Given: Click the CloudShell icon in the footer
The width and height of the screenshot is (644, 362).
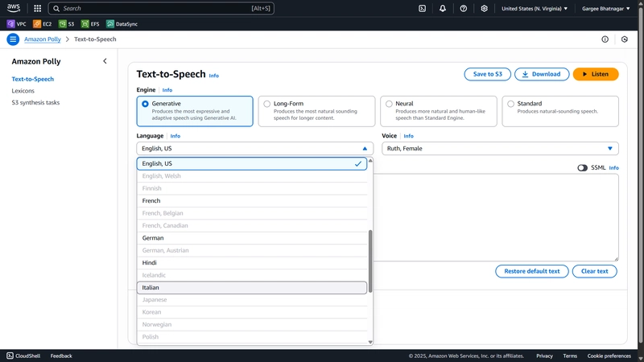Looking at the screenshot, I should coord(10,356).
